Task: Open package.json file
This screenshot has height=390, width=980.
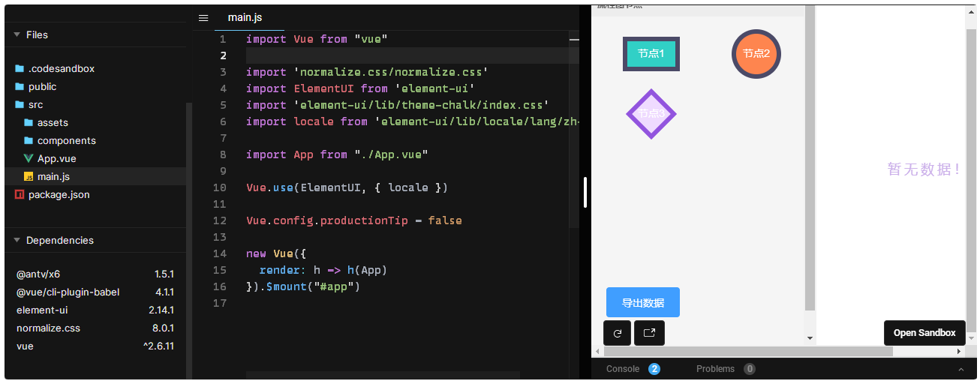Action: pos(95,194)
